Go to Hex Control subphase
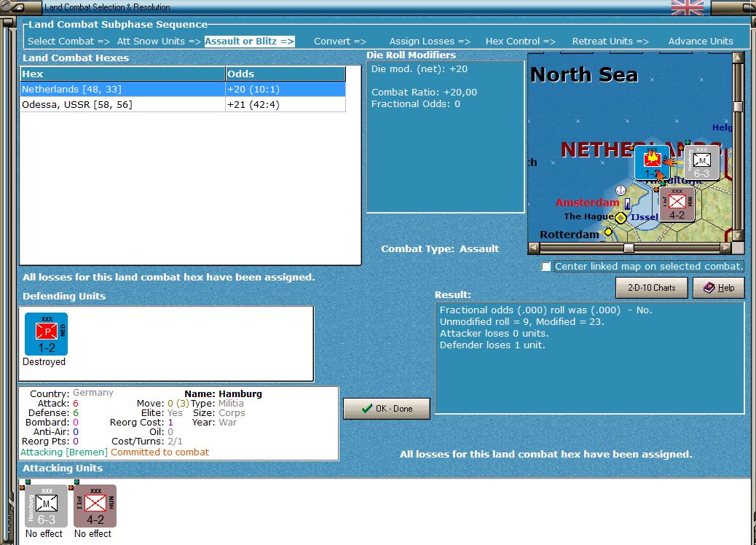Screen dimensions: 756x545 pos(520,42)
